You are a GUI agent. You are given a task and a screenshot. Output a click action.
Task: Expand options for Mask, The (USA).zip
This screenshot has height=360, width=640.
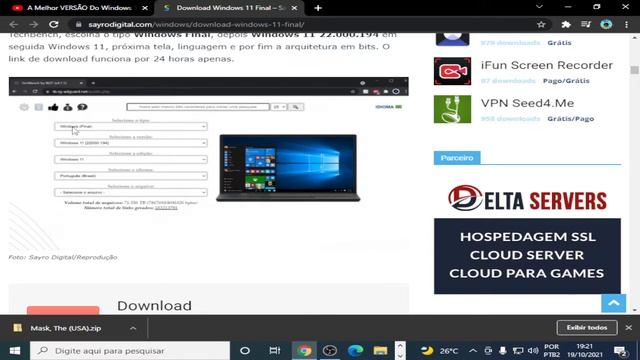tap(133, 328)
